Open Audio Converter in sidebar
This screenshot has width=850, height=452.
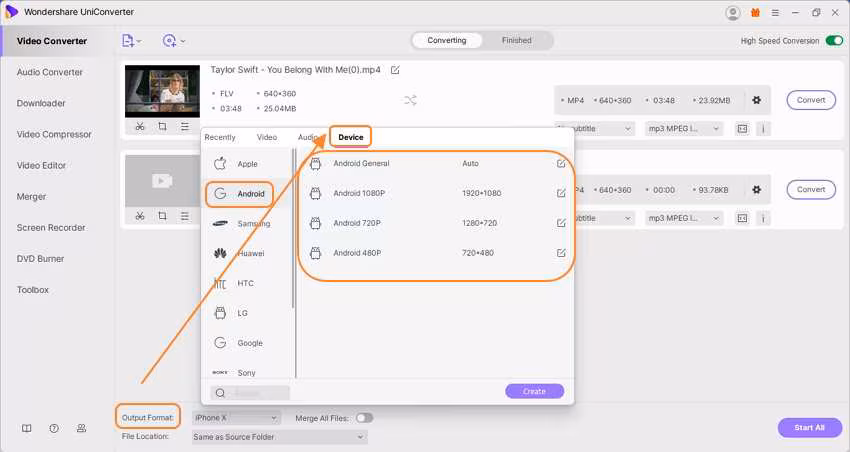(50, 72)
